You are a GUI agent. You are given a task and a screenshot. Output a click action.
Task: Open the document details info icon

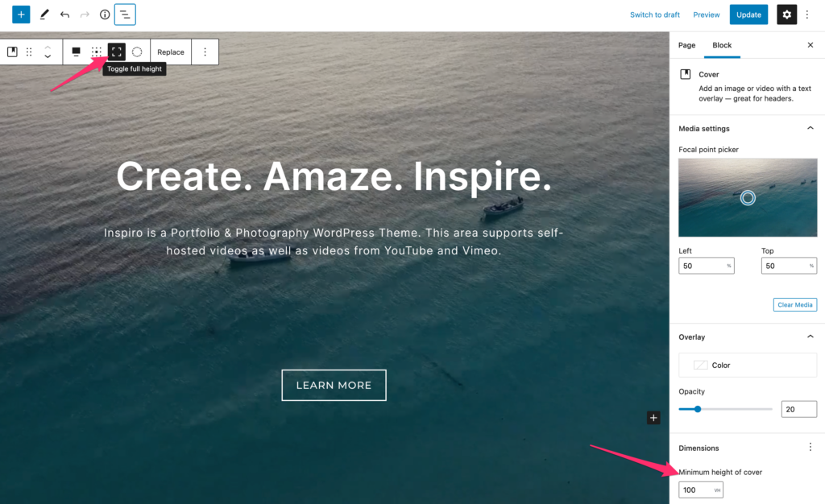(105, 14)
